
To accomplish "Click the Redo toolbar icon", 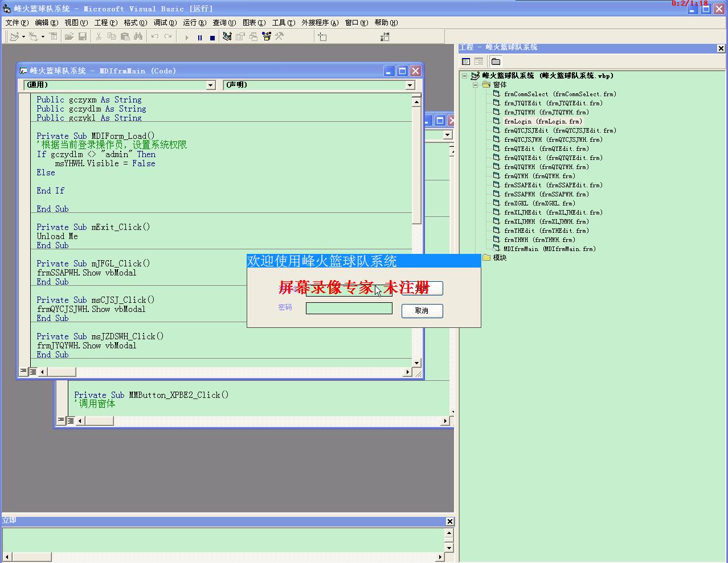I will click(168, 36).
